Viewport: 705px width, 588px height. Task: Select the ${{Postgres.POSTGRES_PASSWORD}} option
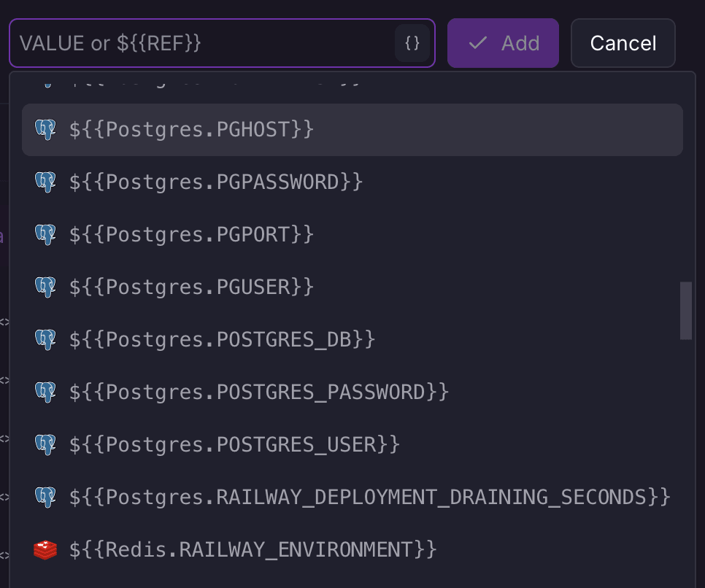pyautogui.click(x=259, y=392)
